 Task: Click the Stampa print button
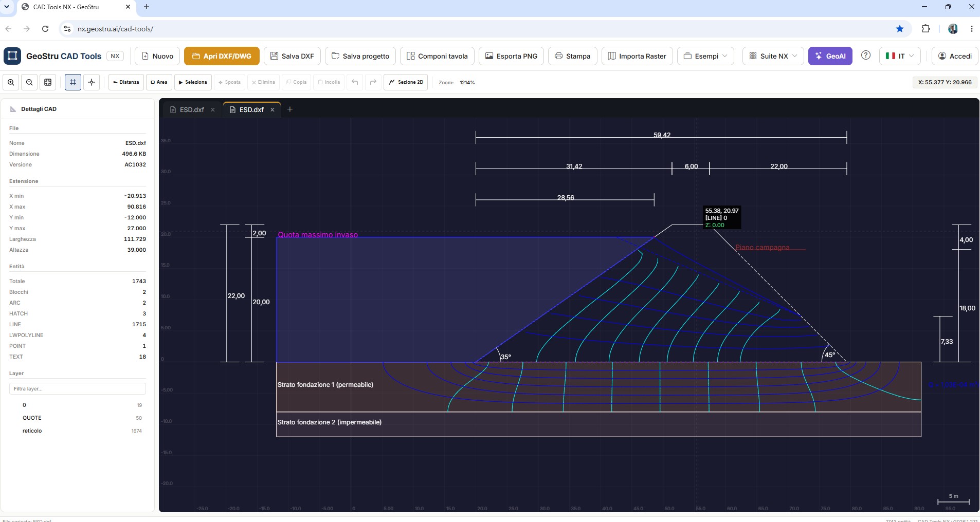click(x=572, y=56)
